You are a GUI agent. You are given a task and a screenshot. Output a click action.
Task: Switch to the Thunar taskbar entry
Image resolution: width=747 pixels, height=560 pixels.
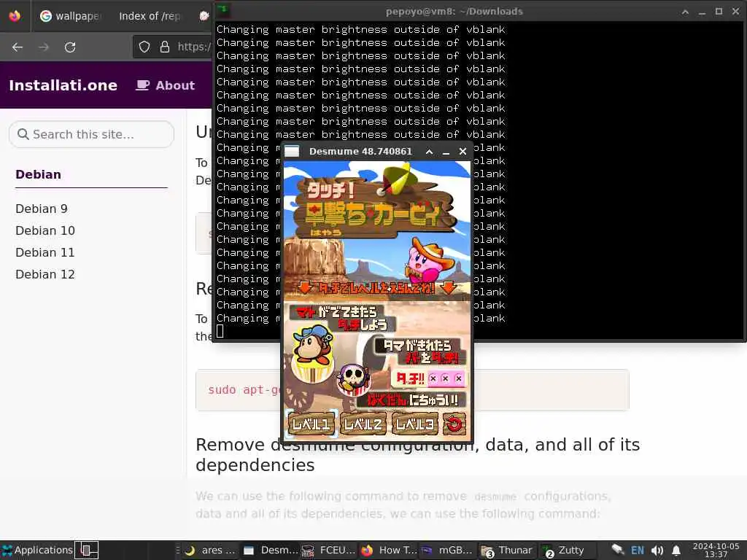click(x=506, y=550)
